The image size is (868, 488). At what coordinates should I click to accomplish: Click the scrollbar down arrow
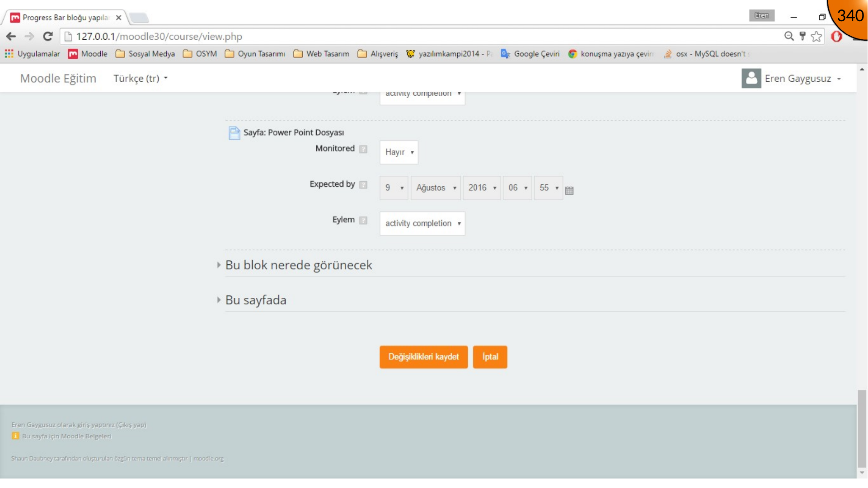[862, 473]
